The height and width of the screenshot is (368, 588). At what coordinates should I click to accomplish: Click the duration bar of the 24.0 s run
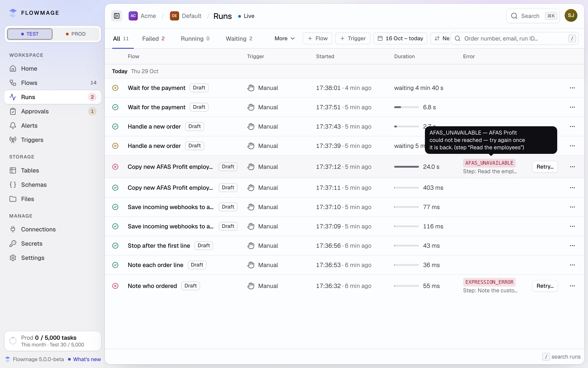pyautogui.click(x=406, y=167)
